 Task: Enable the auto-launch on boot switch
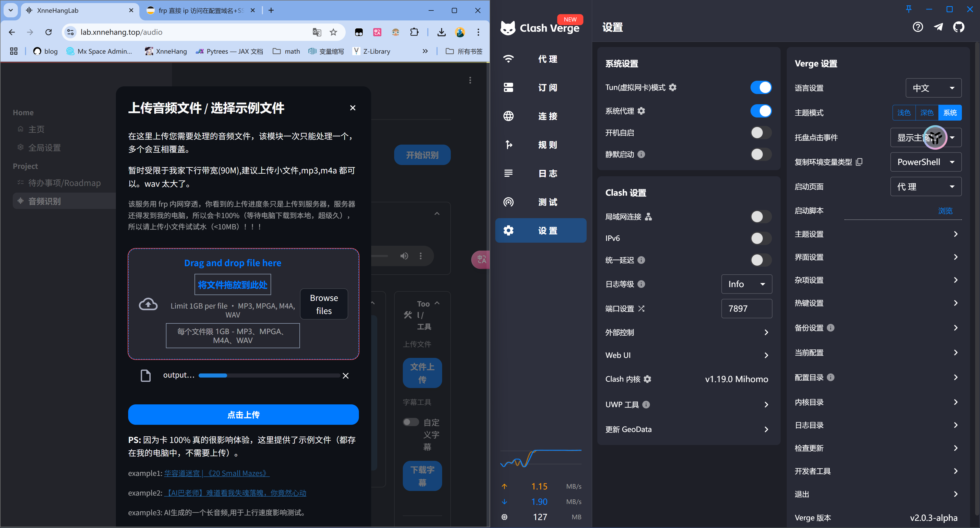[x=761, y=133]
